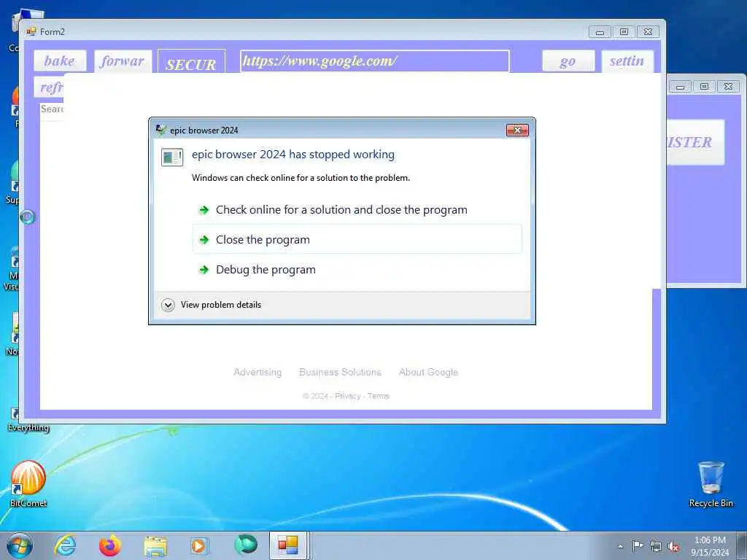Click the clock showing 1:06 PM

710,546
